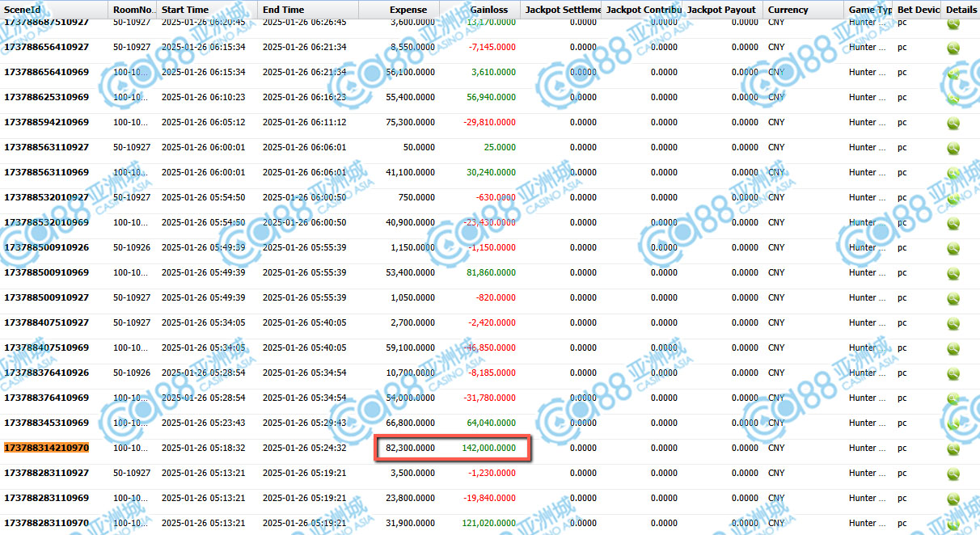Sort table by Expense header

399,10
